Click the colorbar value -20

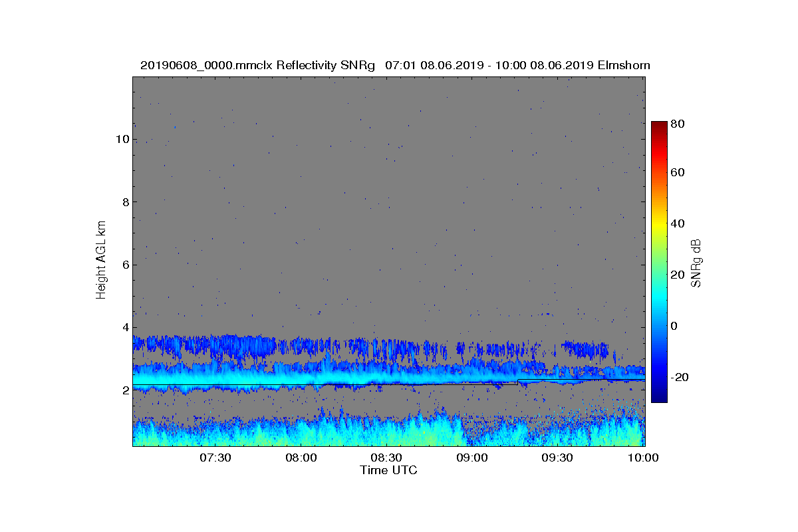[x=680, y=376]
